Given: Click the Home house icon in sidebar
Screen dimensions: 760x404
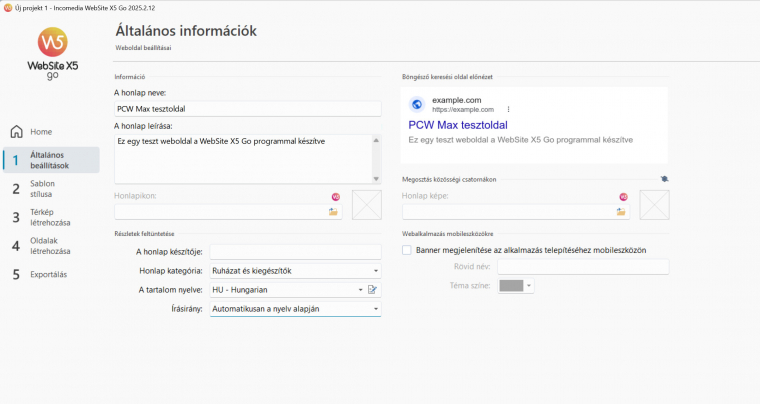Looking at the screenshot, I should coord(16,132).
